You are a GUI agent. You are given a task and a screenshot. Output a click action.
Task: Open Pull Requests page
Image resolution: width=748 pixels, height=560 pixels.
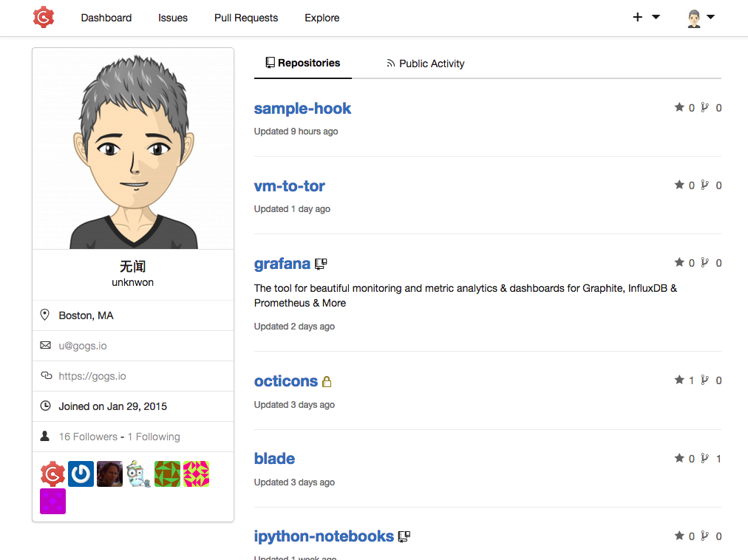tap(246, 18)
